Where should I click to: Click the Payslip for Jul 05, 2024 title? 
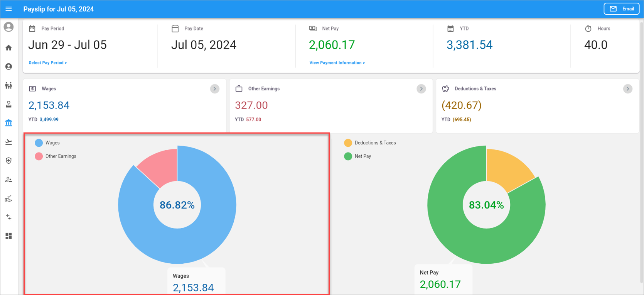coord(59,9)
